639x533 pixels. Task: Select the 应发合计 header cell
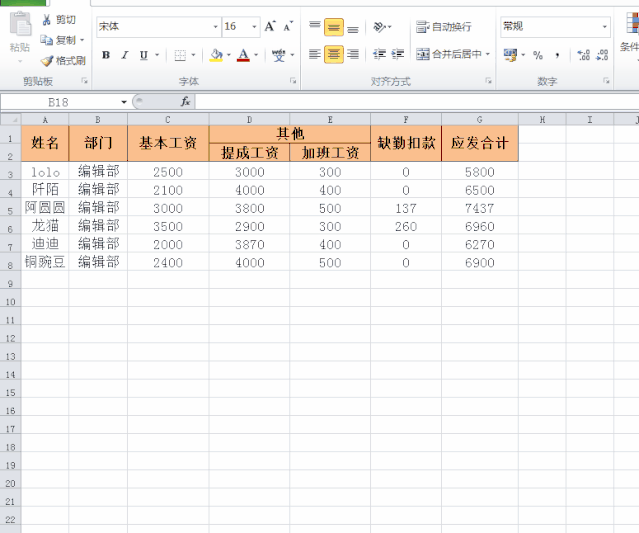(479, 143)
